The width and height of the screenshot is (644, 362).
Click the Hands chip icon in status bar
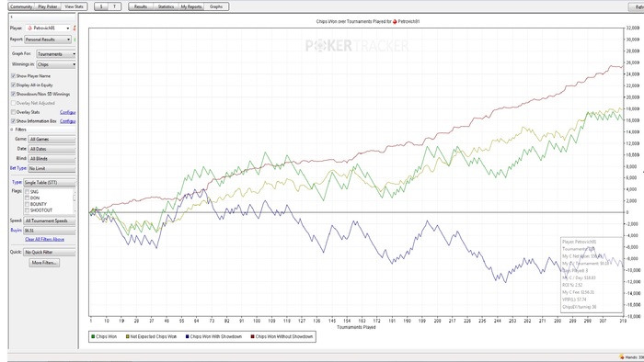pyautogui.click(x=621, y=357)
